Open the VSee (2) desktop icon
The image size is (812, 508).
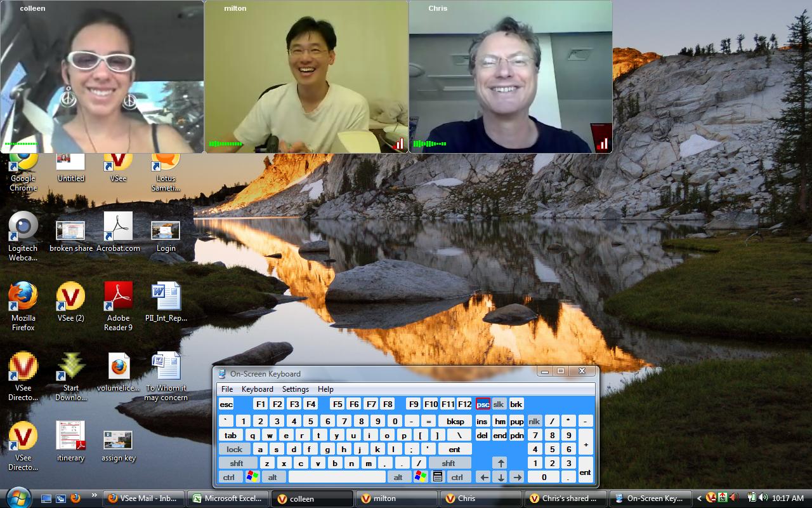click(x=70, y=298)
